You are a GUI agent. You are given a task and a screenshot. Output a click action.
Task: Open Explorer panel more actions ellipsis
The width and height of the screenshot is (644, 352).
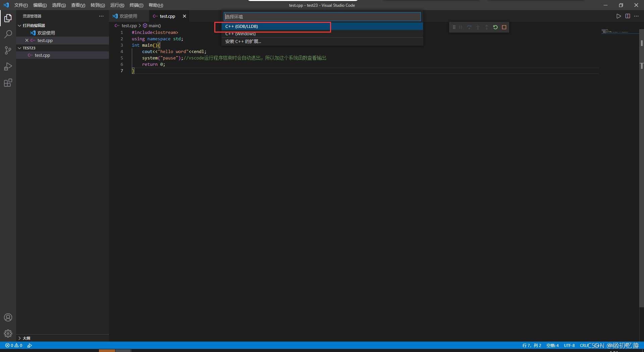coord(101,16)
